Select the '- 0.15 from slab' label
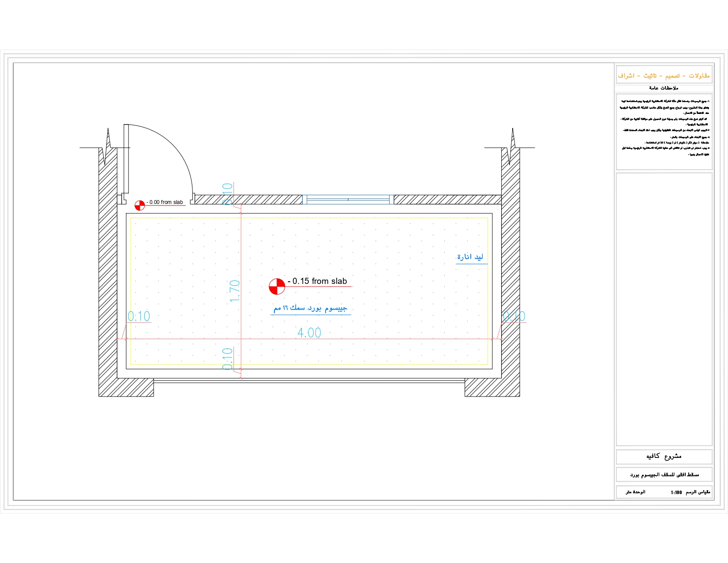 tap(318, 281)
